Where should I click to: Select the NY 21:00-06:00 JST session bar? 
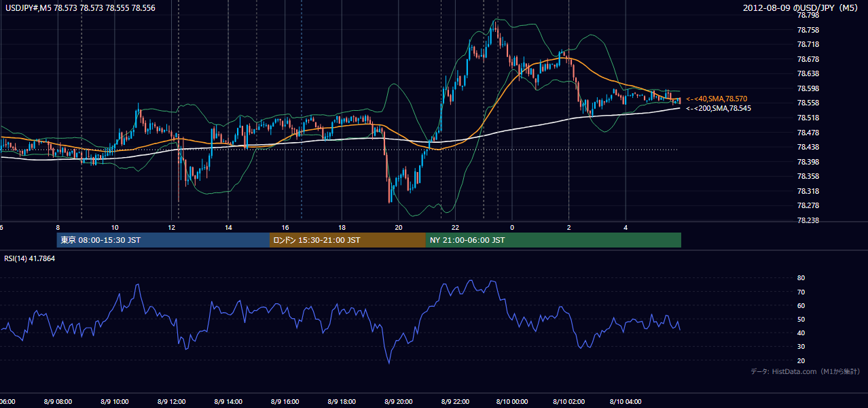click(x=554, y=240)
